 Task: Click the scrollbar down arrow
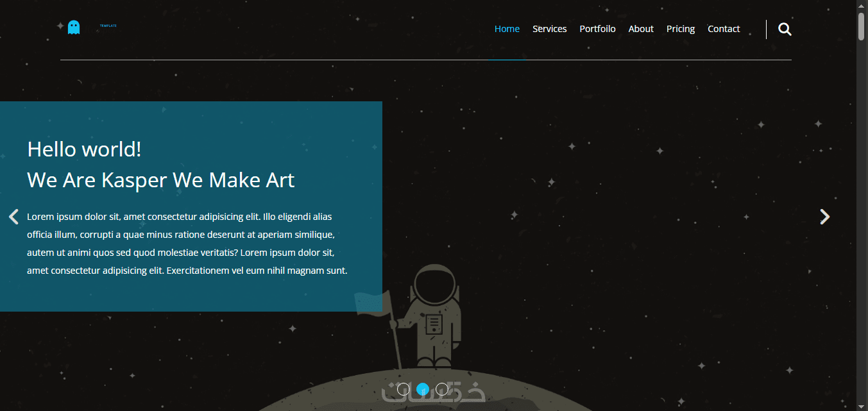coord(862,405)
